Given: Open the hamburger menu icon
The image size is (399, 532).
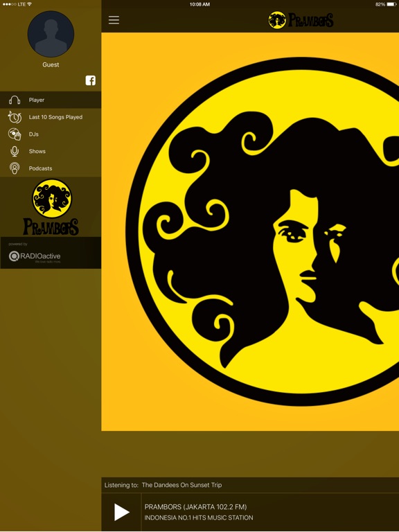Looking at the screenshot, I should (114, 20).
